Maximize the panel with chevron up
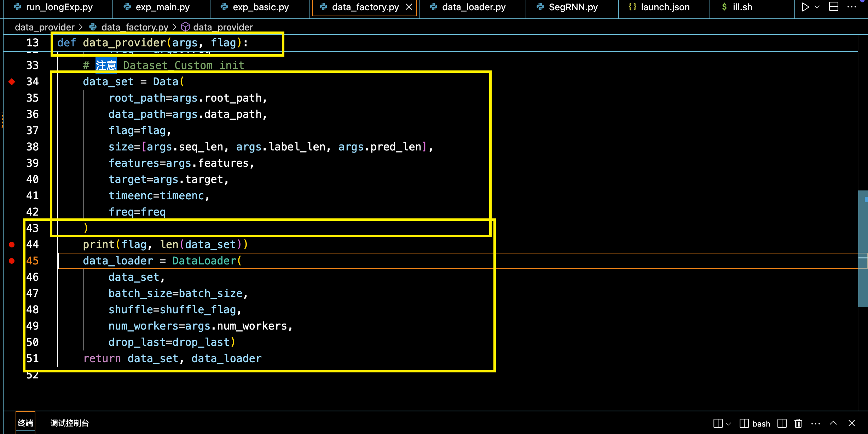Screen dimensions: 868x434 (x=833, y=423)
